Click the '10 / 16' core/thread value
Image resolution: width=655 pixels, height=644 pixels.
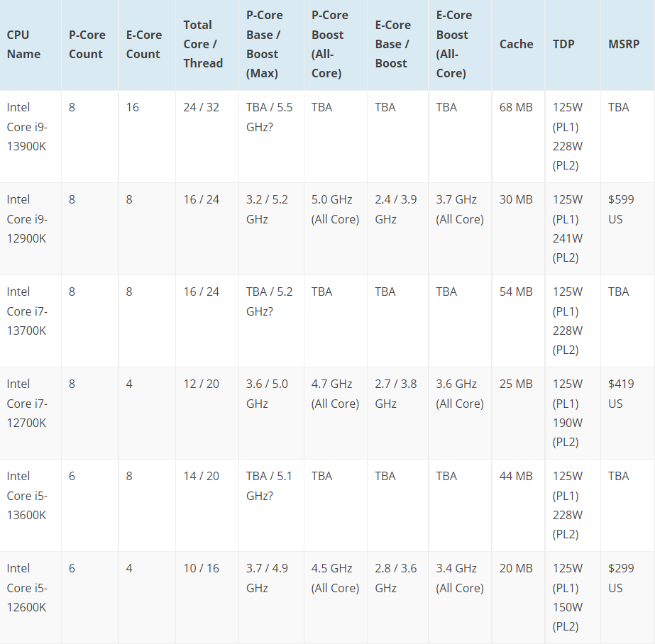[x=202, y=569]
